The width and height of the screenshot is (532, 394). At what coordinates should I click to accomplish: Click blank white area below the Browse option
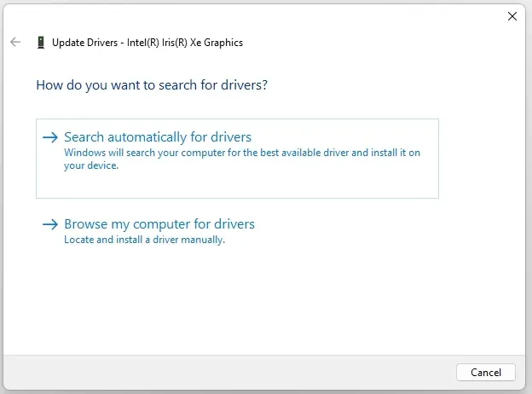pyautogui.click(x=256, y=298)
